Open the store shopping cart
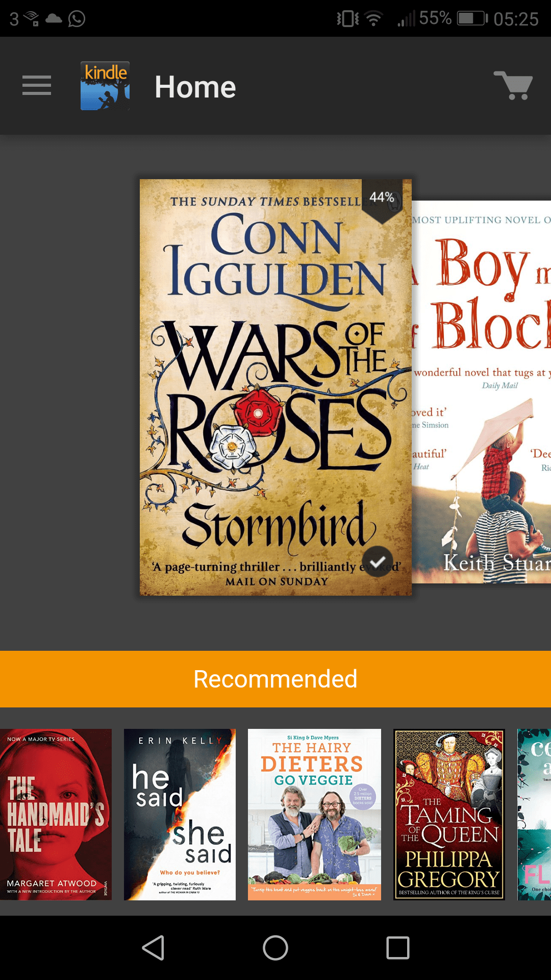 (514, 85)
